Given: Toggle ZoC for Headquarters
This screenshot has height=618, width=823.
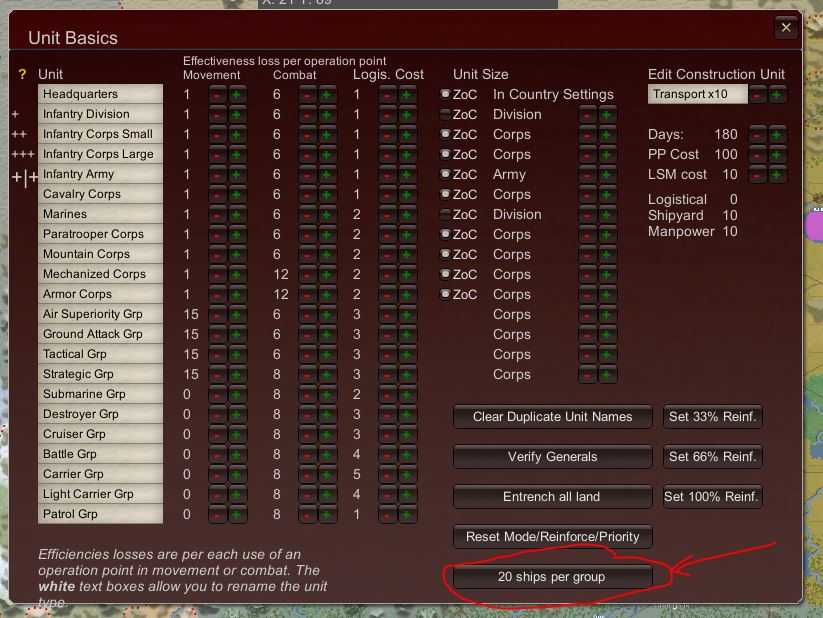Looking at the screenshot, I should (x=445, y=94).
